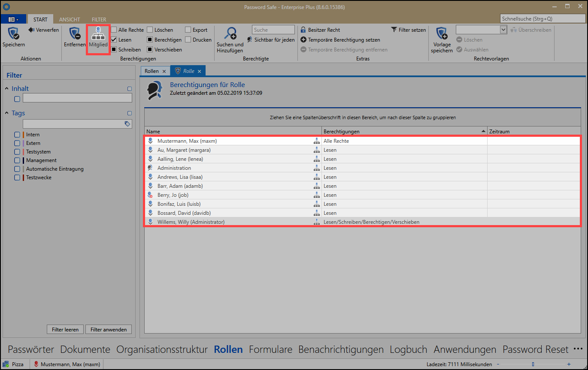Click the Zeitraum column header
The width and height of the screenshot is (588, 370).
point(534,131)
